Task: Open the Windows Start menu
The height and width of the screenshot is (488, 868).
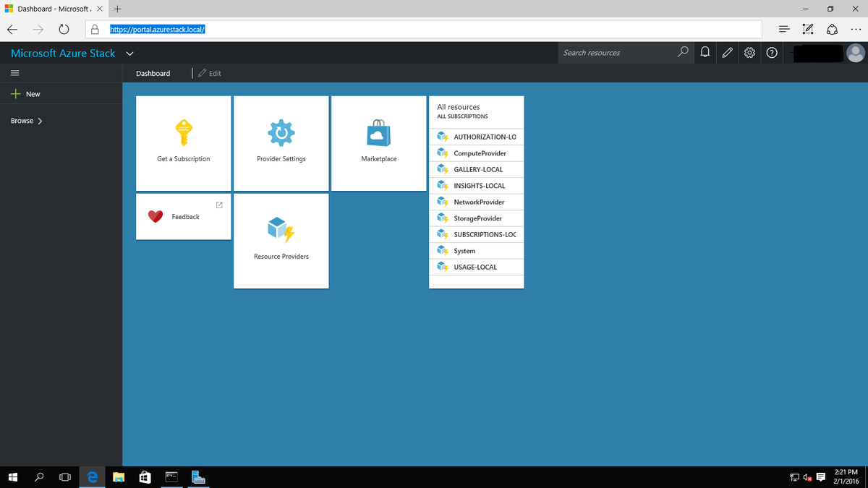Action: point(12,476)
